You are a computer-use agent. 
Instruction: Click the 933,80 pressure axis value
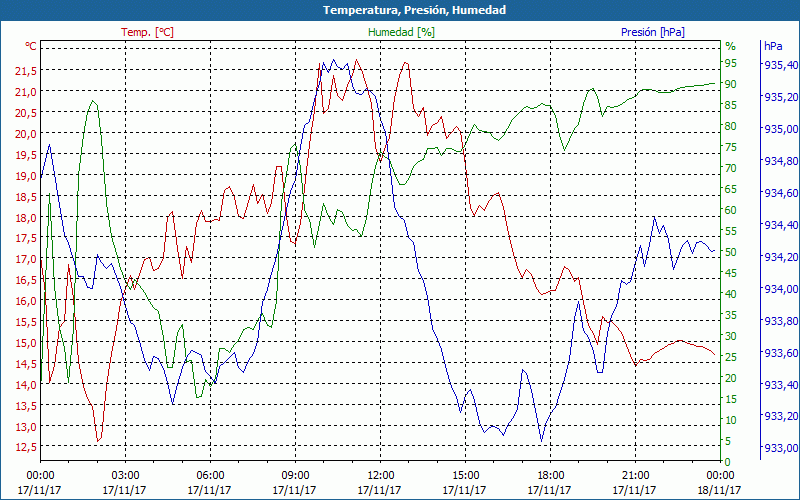coord(780,320)
